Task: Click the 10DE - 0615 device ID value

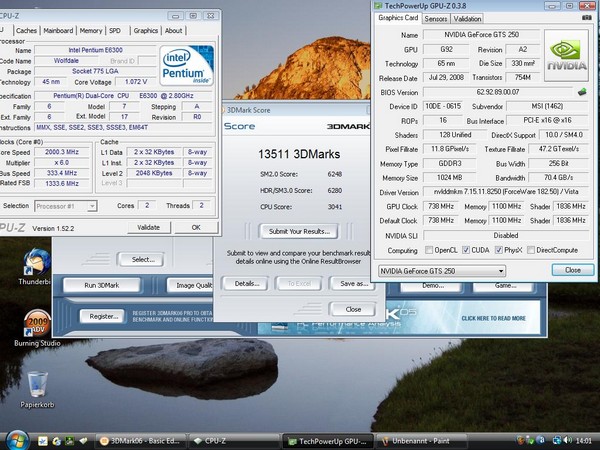Action: pyautogui.click(x=443, y=106)
